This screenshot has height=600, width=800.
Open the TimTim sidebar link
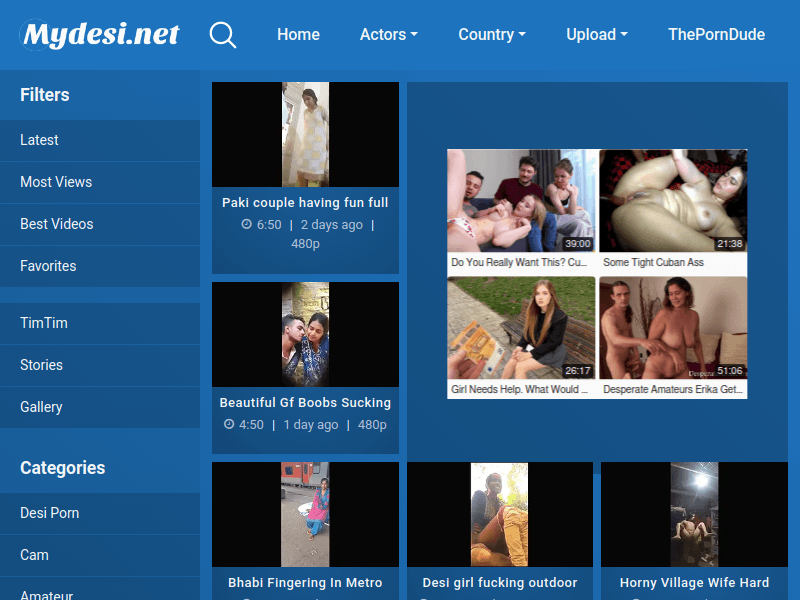[44, 323]
